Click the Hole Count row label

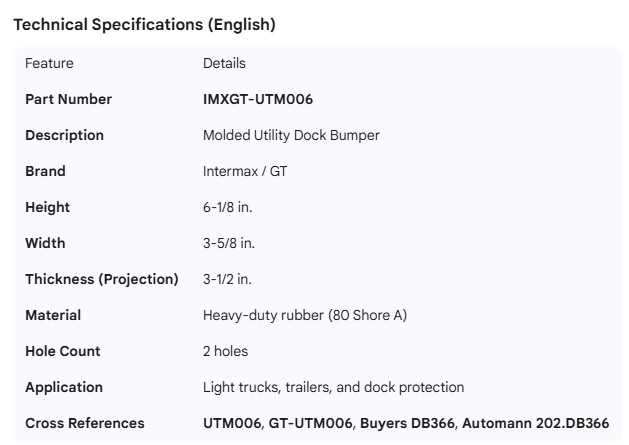point(62,351)
